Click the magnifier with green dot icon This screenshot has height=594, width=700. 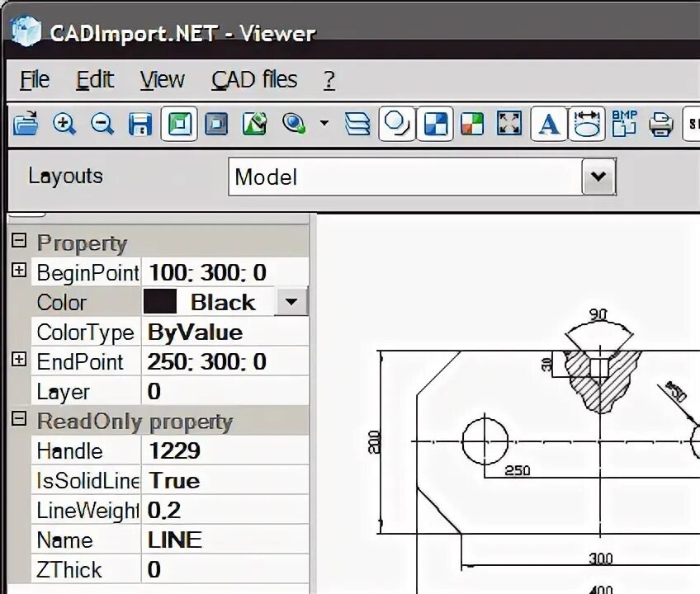click(294, 124)
